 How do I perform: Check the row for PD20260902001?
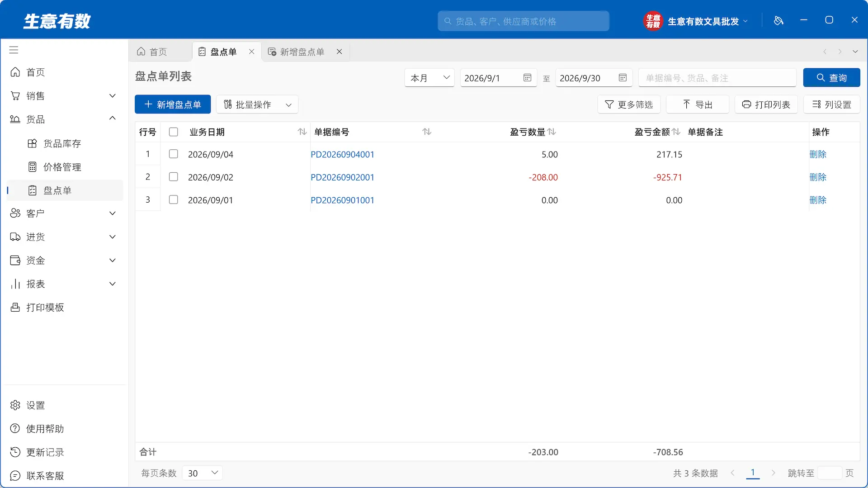pos(173,177)
